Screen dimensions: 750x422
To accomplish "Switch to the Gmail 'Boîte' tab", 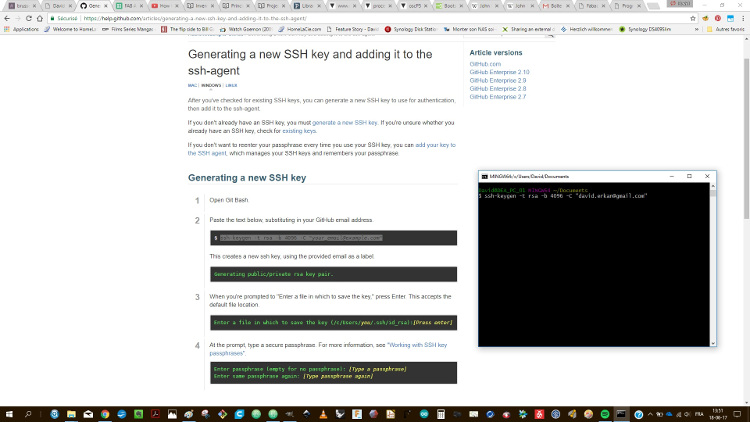I will pyautogui.click(x=556, y=6).
